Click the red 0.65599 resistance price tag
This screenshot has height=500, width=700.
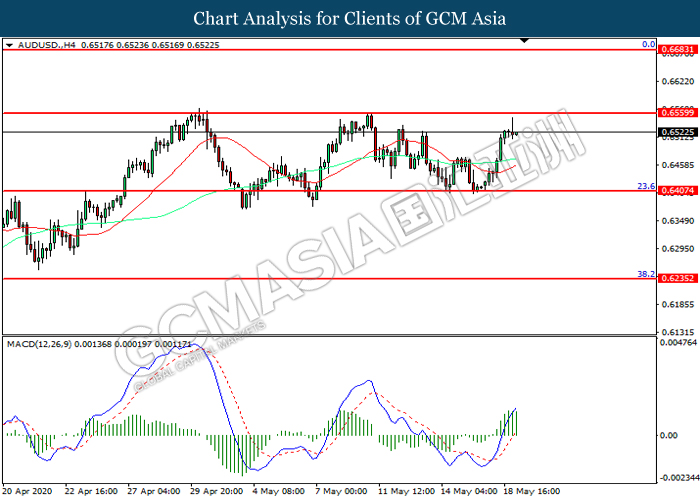(676, 114)
